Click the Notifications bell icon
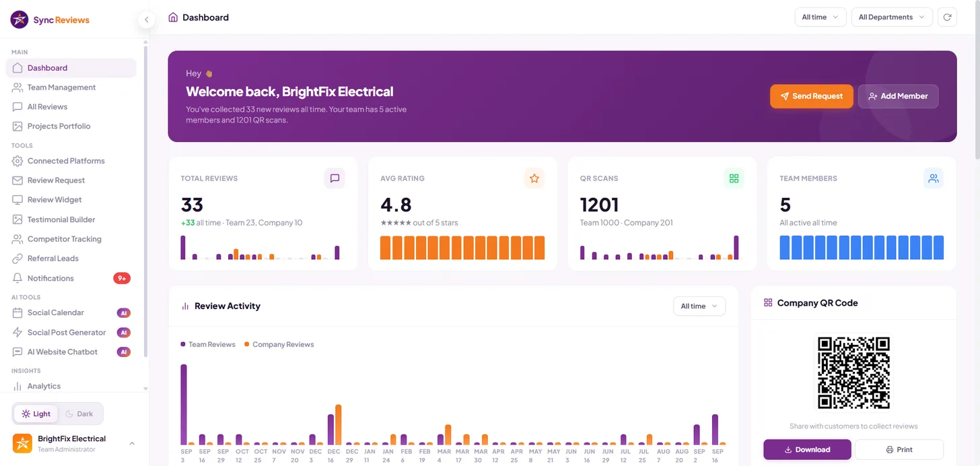Image resolution: width=980 pixels, height=466 pixels. point(17,278)
